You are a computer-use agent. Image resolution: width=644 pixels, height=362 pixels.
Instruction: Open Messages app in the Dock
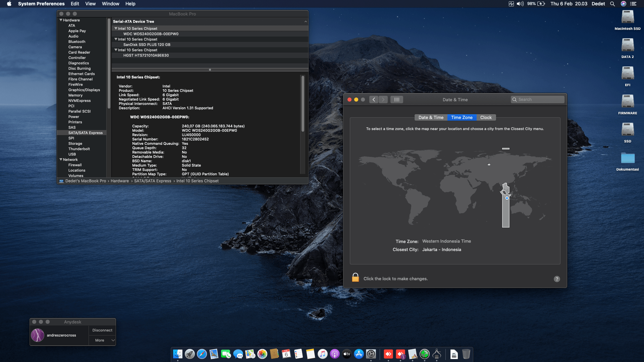coord(238,354)
